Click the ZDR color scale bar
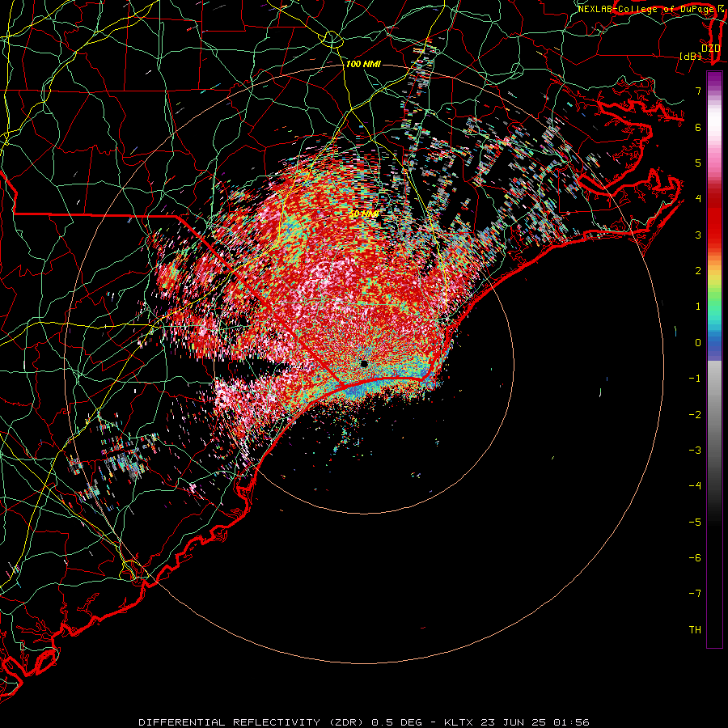 coord(714,359)
